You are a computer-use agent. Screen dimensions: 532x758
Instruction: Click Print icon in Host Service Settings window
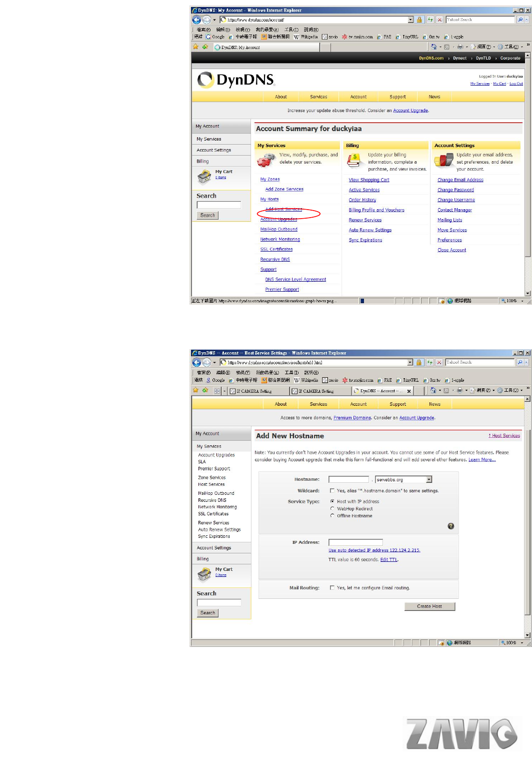[459, 390]
